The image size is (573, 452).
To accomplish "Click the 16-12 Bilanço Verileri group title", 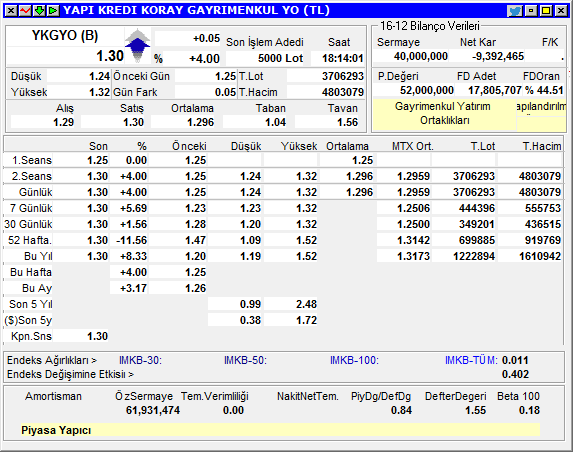I will tap(430, 26).
